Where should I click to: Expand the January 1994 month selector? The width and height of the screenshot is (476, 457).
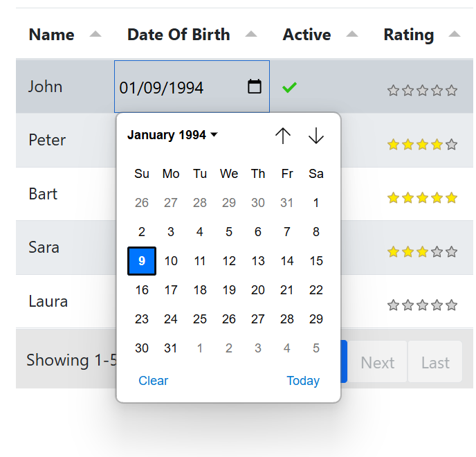(x=172, y=135)
